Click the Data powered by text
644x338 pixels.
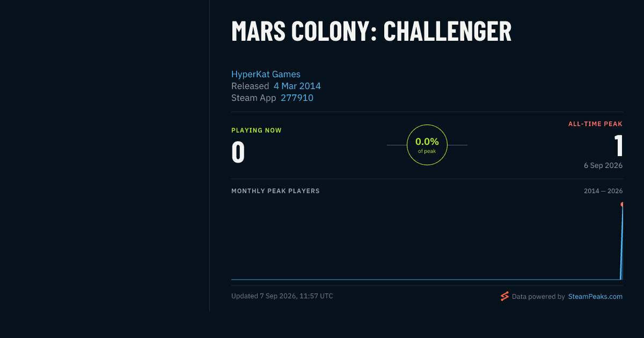[538, 296]
